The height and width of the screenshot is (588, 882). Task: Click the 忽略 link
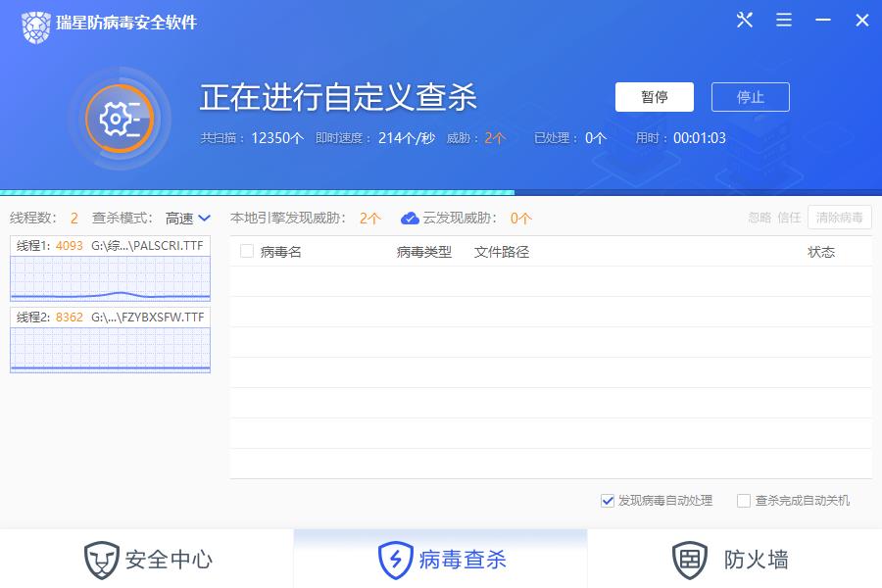[x=759, y=218]
